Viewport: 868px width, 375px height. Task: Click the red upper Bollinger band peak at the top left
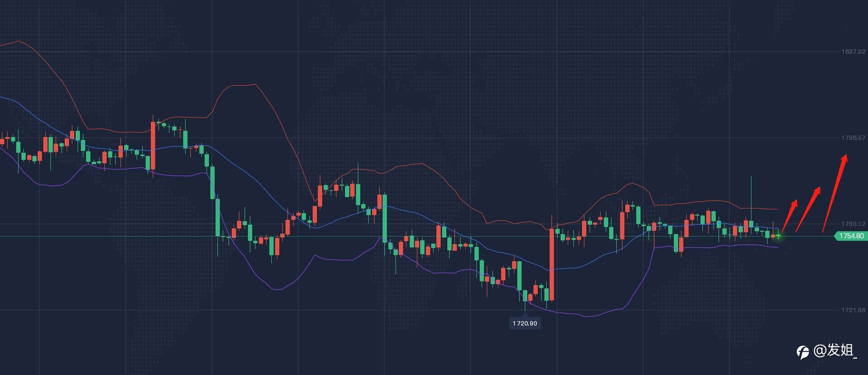point(18,41)
